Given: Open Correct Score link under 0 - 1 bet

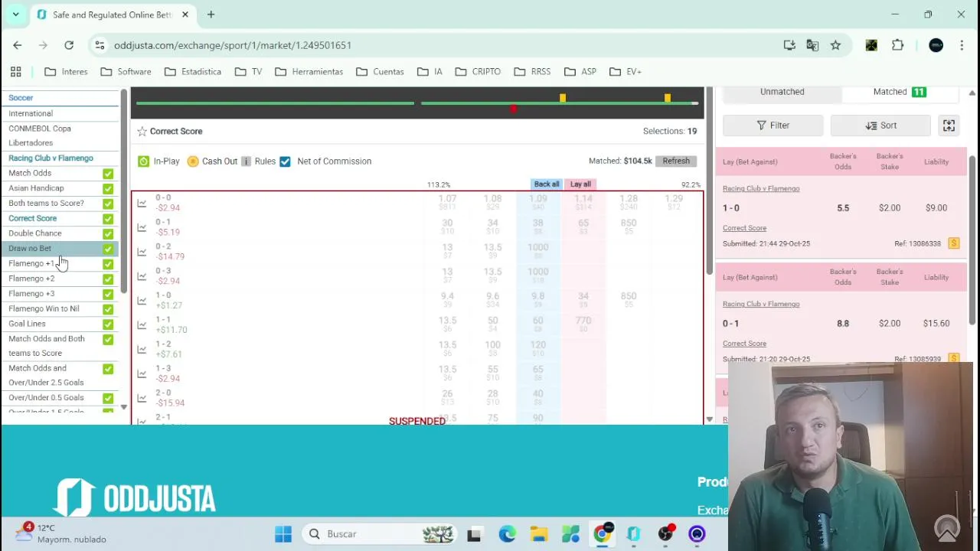Looking at the screenshot, I should click(x=744, y=344).
